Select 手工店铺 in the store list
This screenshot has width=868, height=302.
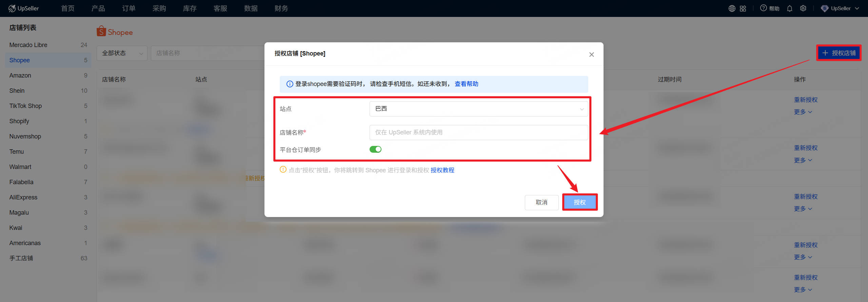(48, 258)
